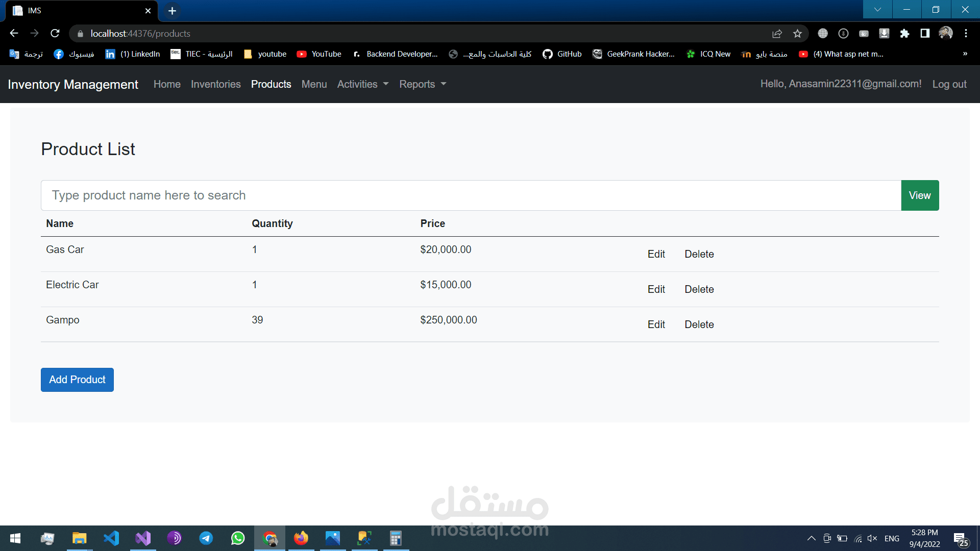Screen dimensions: 980x551
Task: Show more bookmarks overflow chevron
Action: pyautogui.click(x=965, y=54)
